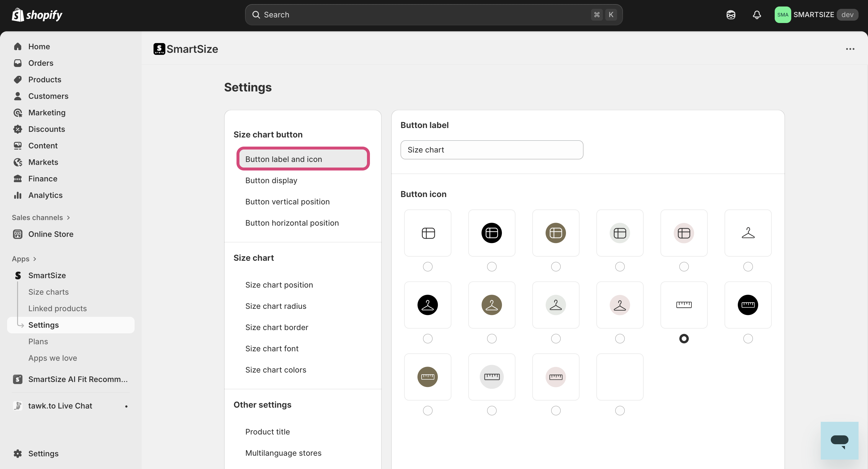The width and height of the screenshot is (868, 469).
Task: Select radio under black circle table icon
Action: [x=491, y=267]
